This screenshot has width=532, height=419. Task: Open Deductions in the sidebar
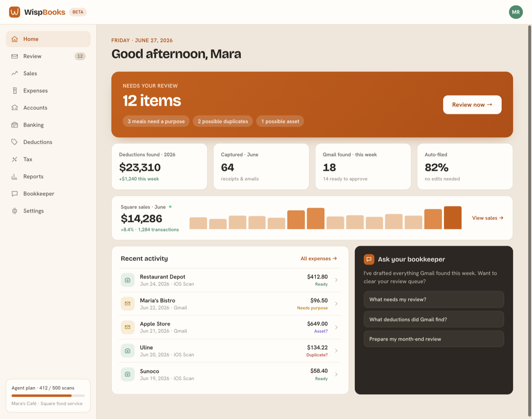pyautogui.click(x=48, y=142)
